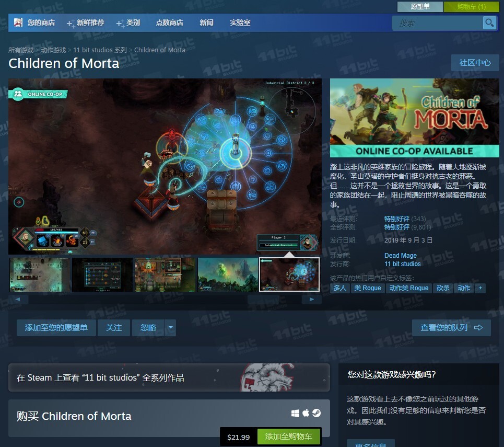Click the search magnifier icon

click(489, 23)
